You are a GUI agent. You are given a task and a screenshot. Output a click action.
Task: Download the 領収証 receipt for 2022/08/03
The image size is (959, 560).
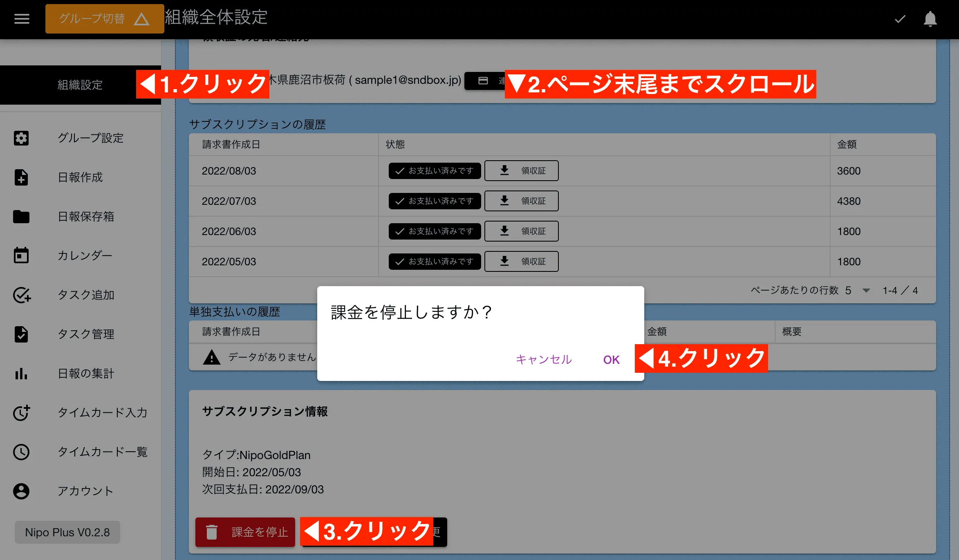tap(521, 170)
